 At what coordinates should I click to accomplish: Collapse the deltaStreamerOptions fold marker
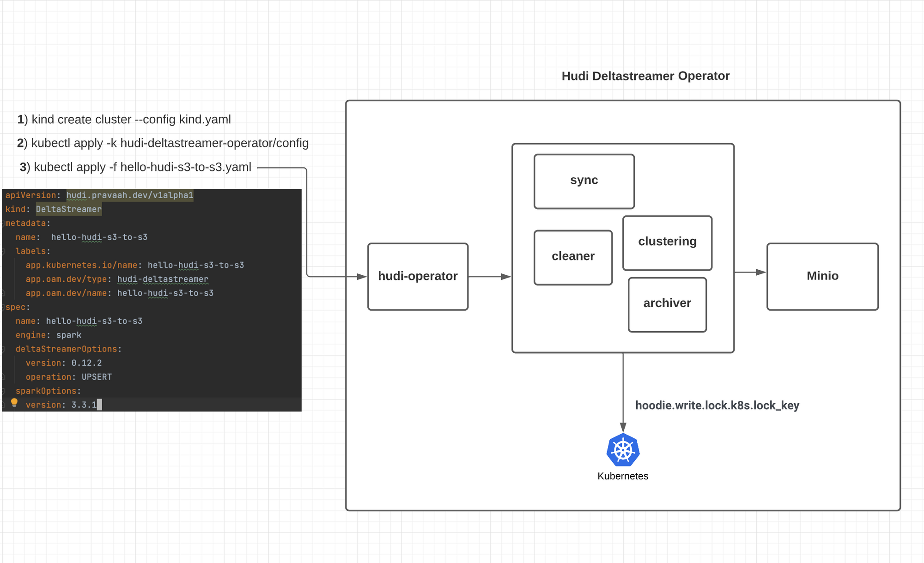[x=2, y=349]
